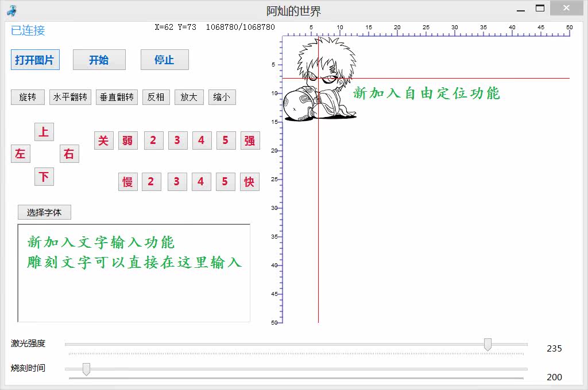Rotate the image with the 旋转 button
This screenshot has height=390, width=588.
click(28, 97)
